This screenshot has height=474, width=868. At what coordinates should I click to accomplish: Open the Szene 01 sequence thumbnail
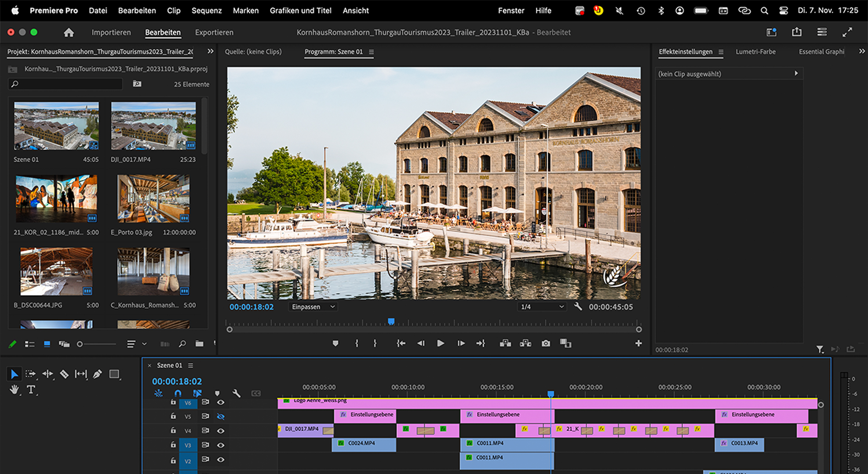pos(56,127)
